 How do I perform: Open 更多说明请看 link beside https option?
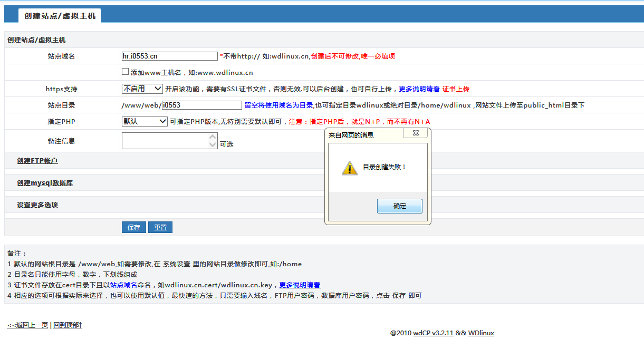click(419, 89)
